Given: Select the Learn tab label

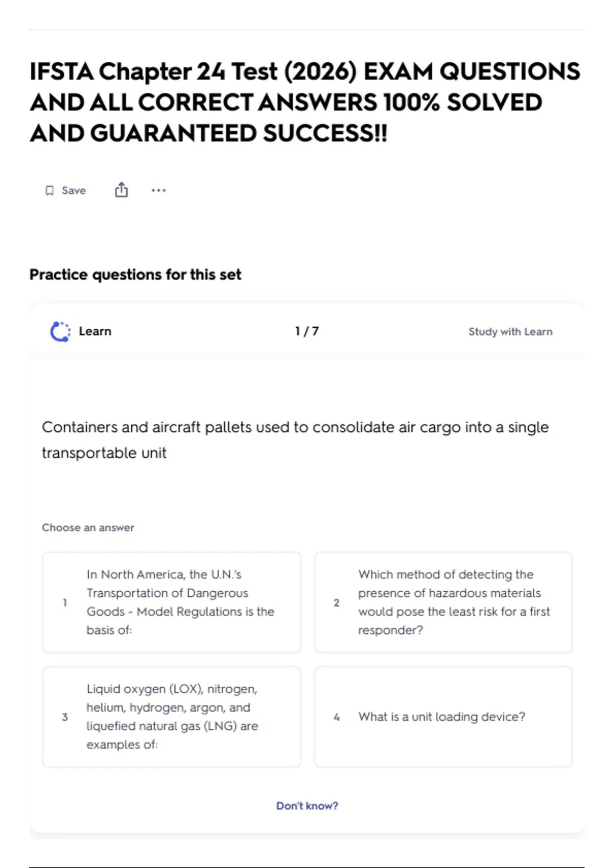Looking at the screenshot, I should click(95, 331).
